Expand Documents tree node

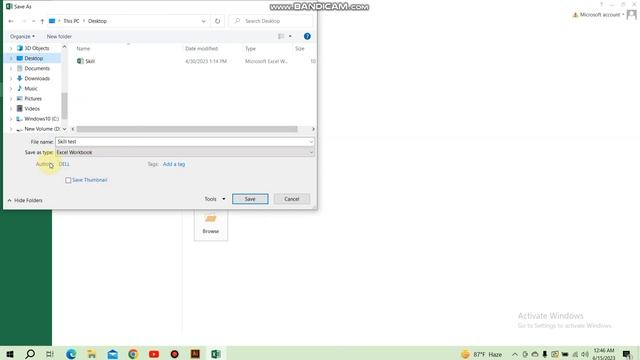(11, 69)
